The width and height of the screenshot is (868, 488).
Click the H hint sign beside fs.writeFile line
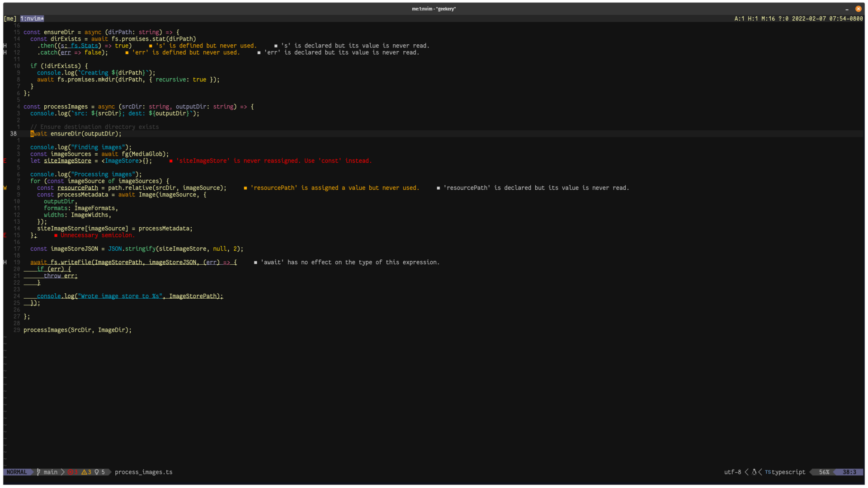point(5,263)
